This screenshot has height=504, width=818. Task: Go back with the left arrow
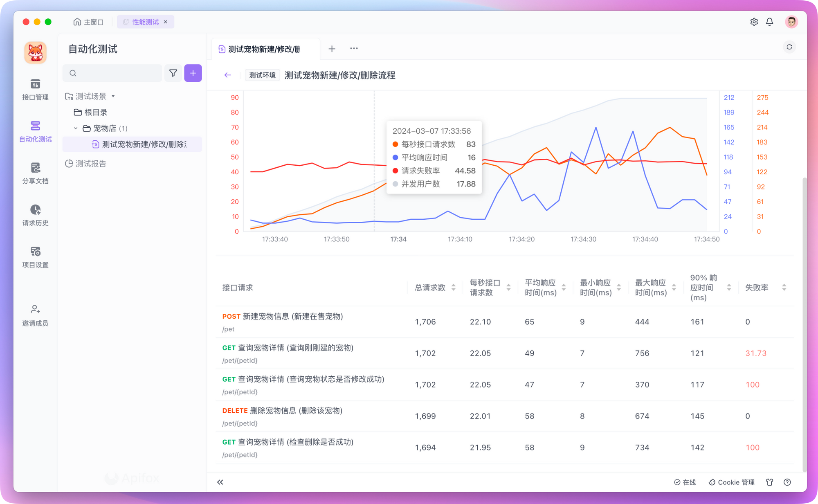coord(228,75)
